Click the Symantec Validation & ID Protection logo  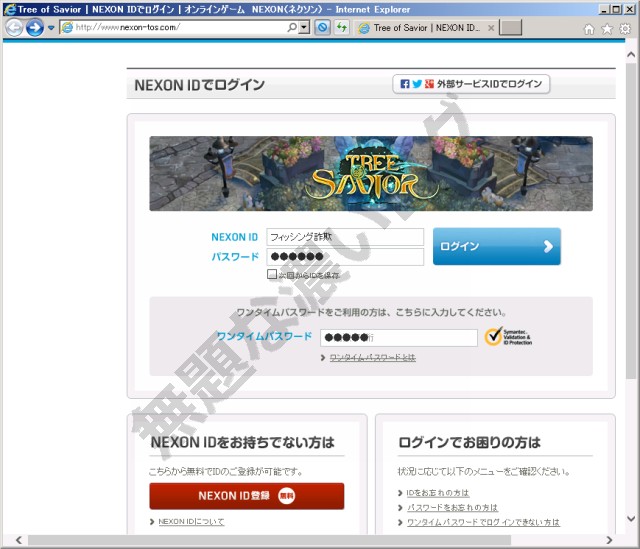coord(508,337)
